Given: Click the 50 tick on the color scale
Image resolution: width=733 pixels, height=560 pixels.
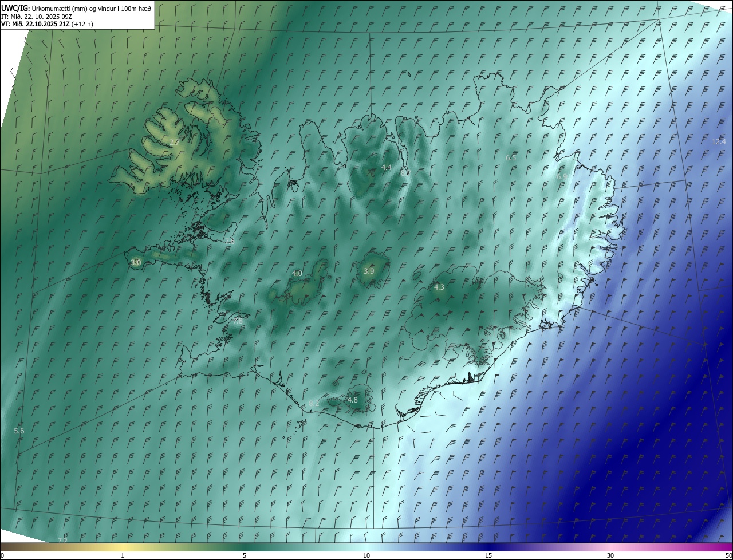Looking at the screenshot, I should (x=728, y=555).
